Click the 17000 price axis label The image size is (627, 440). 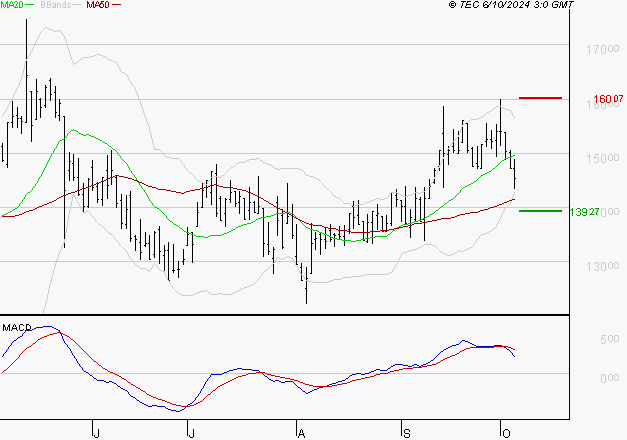(x=603, y=50)
